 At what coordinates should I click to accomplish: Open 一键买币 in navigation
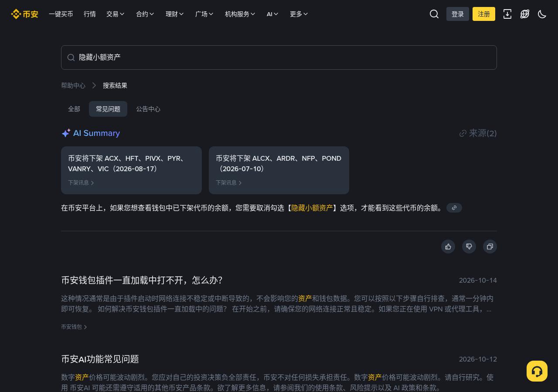pos(61,14)
